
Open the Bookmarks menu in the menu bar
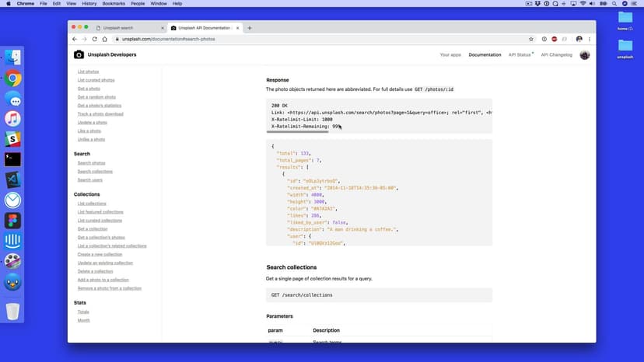pos(112,4)
